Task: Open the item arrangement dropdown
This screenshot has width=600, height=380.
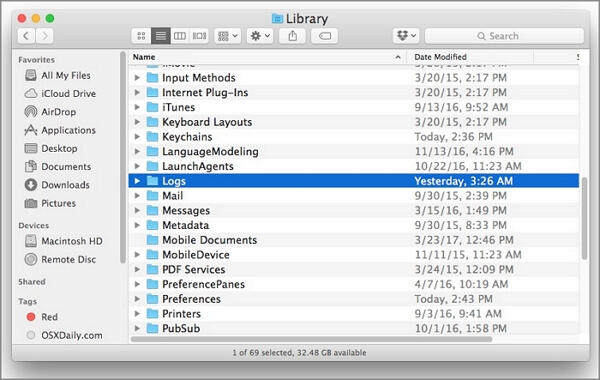Action: tap(228, 36)
